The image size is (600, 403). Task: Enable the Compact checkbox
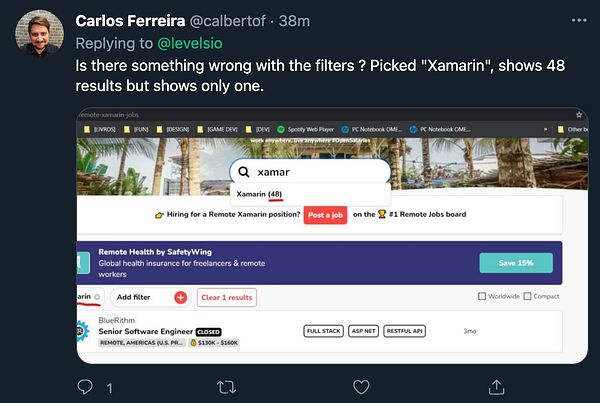[527, 296]
